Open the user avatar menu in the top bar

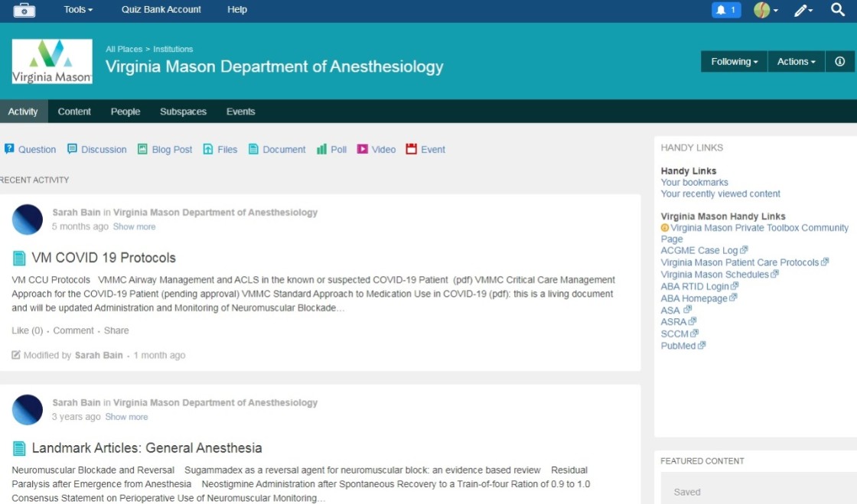pos(766,10)
